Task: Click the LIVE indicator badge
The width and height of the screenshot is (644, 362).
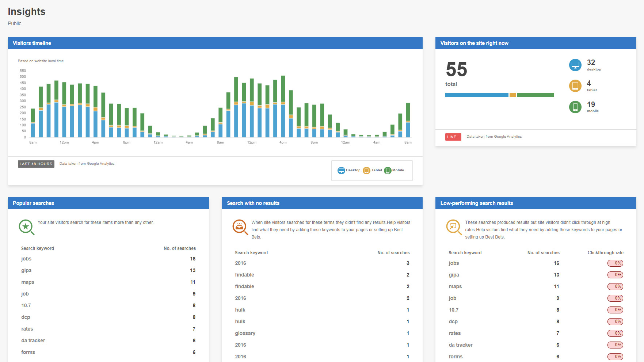Action: point(453,137)
